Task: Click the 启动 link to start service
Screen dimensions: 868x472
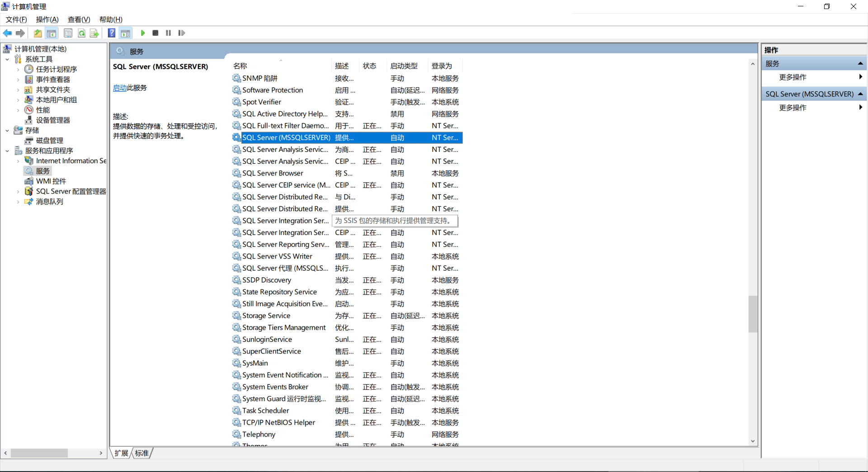Action: 120,88
